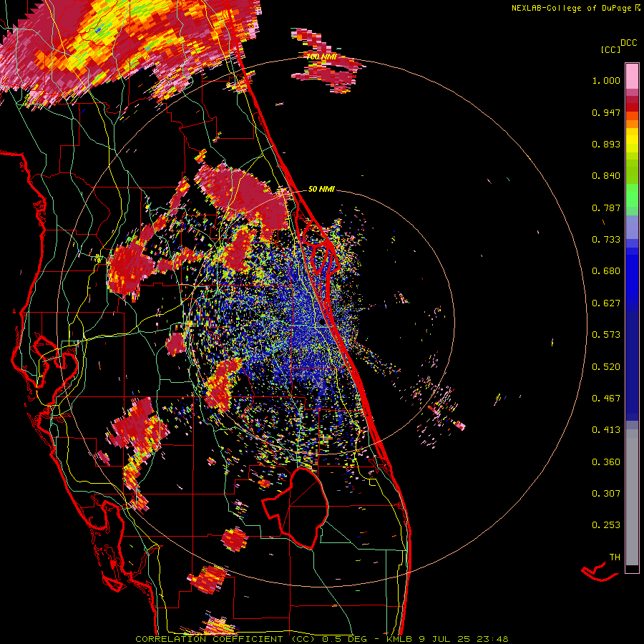Click the 0.413 legend value
644x644 pixels.
606,430
